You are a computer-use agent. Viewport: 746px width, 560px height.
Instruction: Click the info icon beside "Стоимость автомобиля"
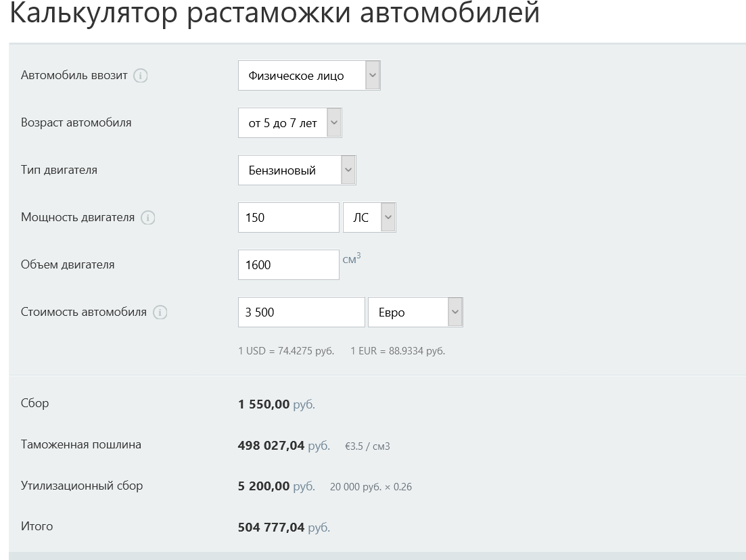160,312
